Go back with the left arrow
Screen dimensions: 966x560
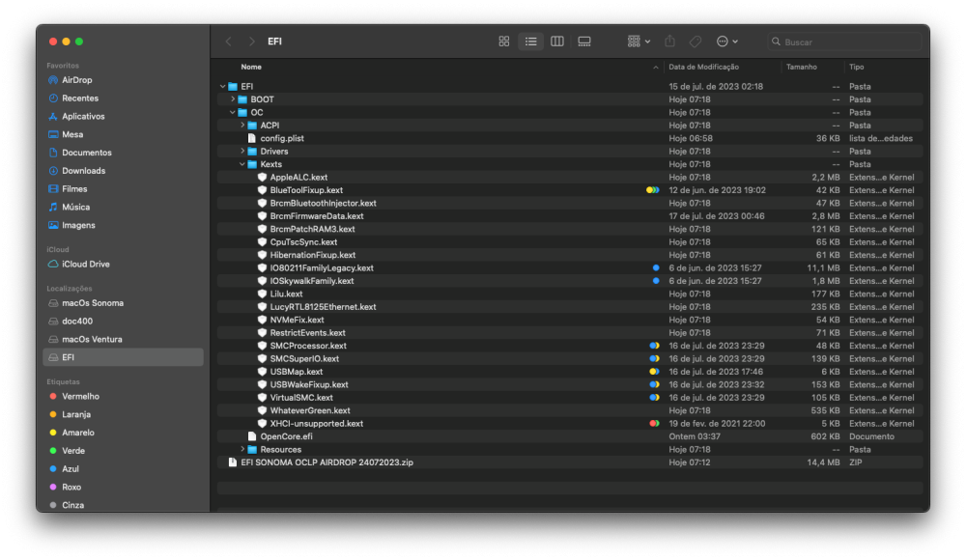229,42
